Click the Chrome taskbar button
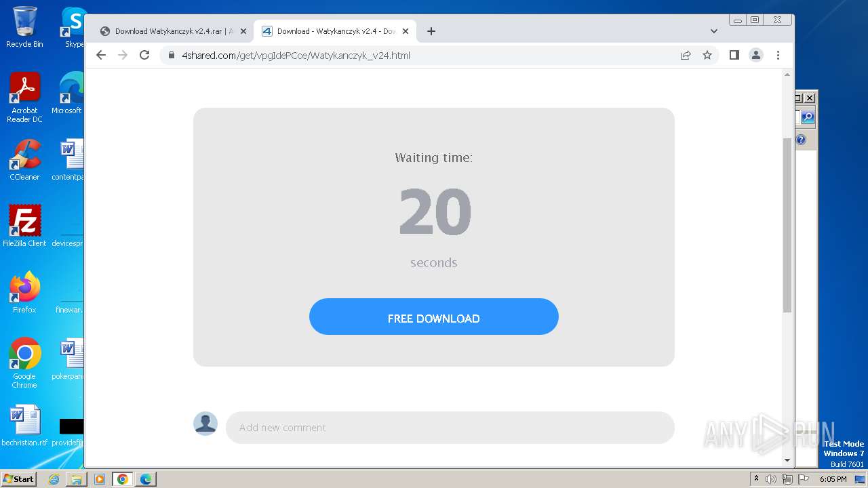This screenshot has height=488, width=868. (x=123, y=479)
